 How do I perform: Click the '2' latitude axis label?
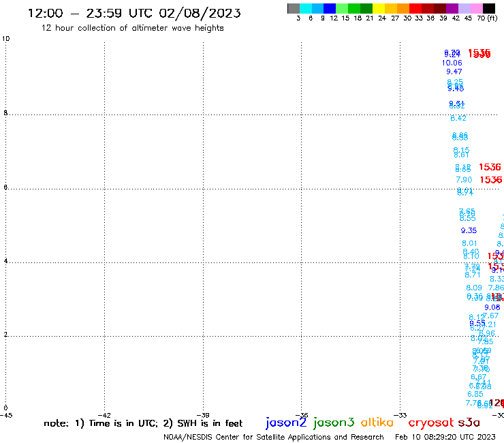[5, 335]
